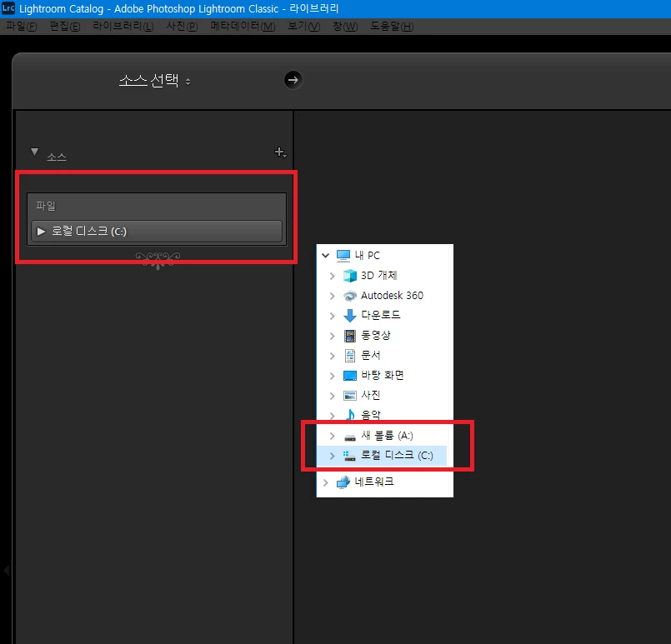Select 음악 in the tree
The width and height of the screenshot is (671, 644).
[371, 415]
